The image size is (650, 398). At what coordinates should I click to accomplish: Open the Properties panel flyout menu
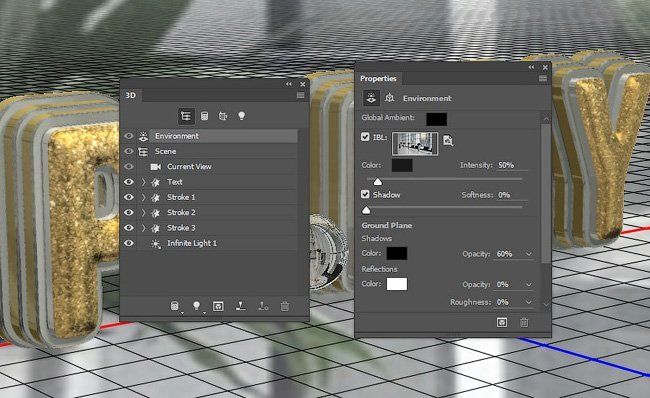543,78
